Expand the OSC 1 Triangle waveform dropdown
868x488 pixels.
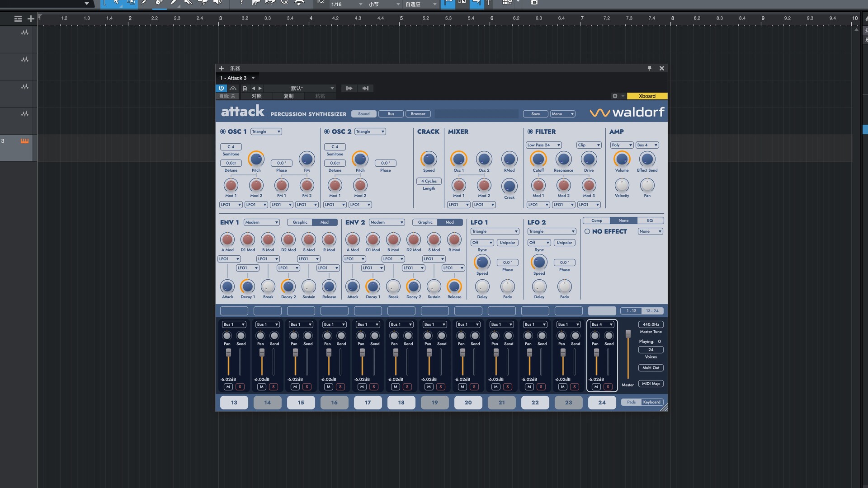266,131
